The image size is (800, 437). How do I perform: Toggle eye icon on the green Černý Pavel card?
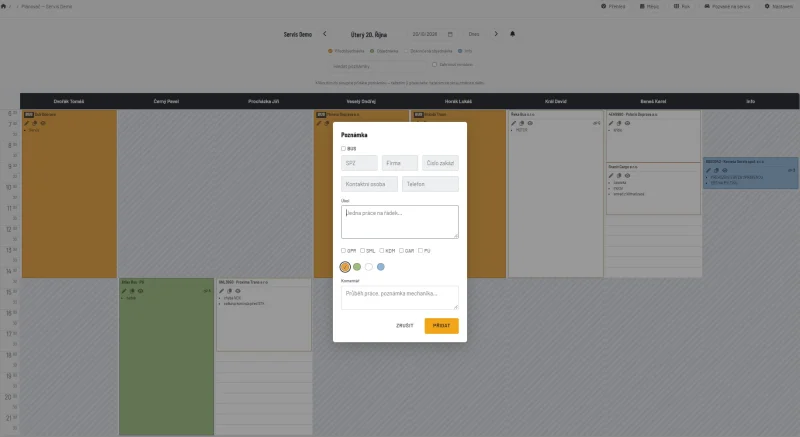(x=140, y=291)
